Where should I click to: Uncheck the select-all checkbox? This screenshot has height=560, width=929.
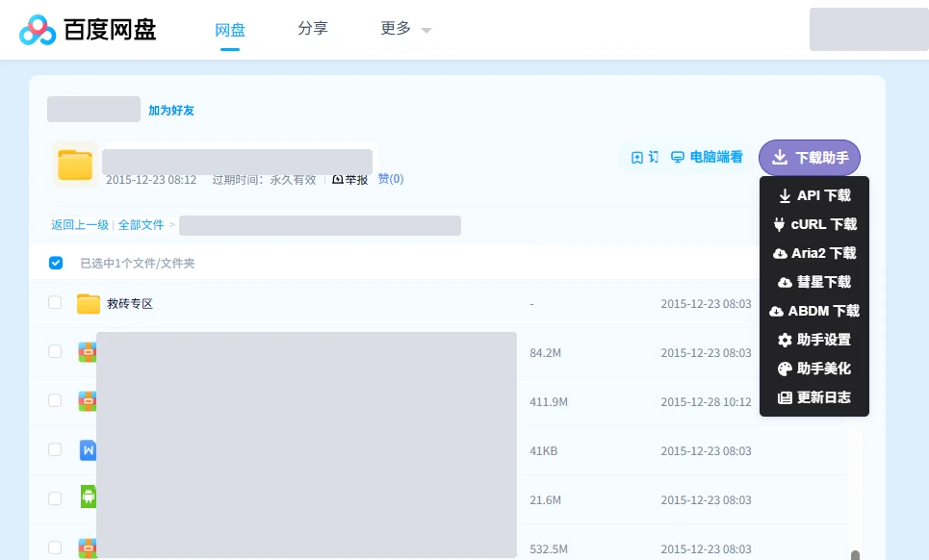tap(56, 263)
